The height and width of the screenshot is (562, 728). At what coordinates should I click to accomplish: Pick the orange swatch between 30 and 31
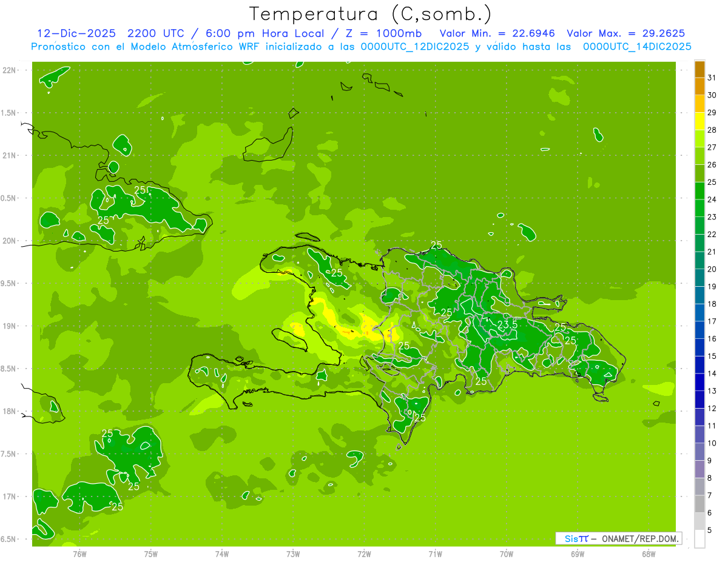(699, 87)
